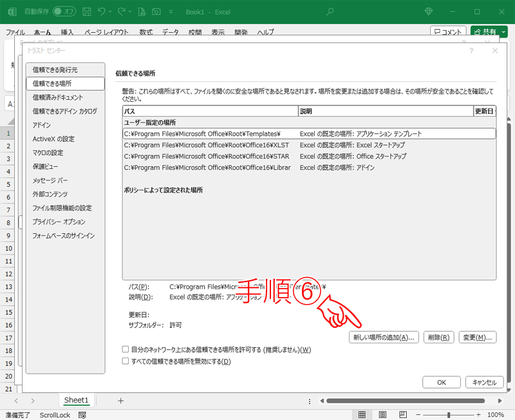Open the Undo history dropdown arrow

click(110, 12)
